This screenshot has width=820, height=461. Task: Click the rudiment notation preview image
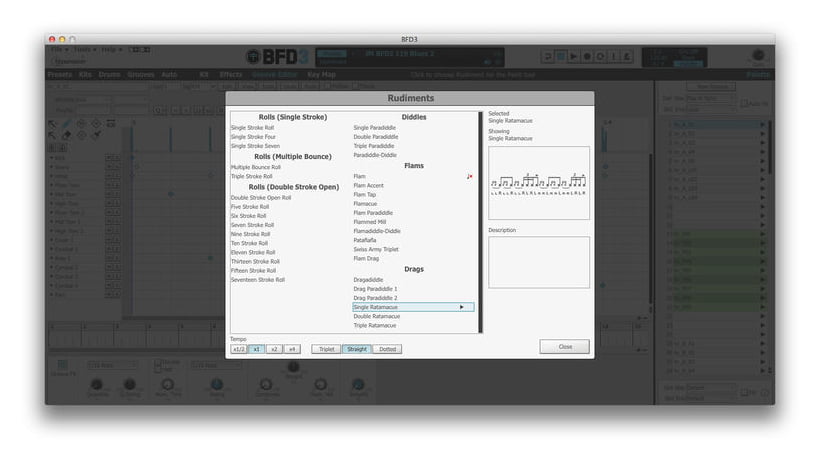539,183
